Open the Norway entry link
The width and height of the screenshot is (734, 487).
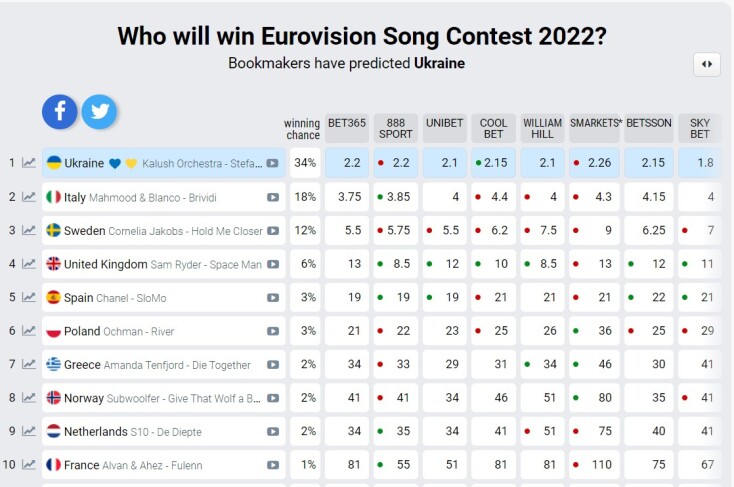(x=84, y=398)
